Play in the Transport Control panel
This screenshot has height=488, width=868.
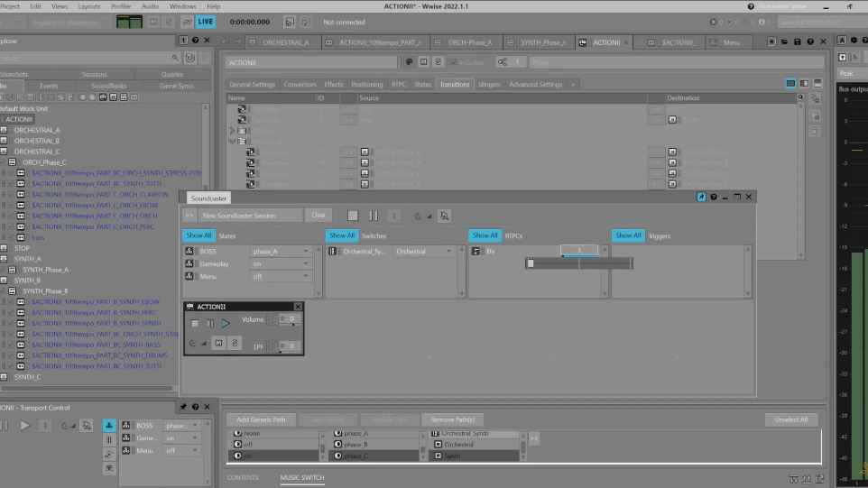tap(25, 426)
